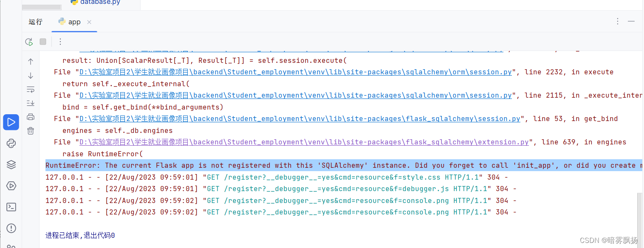Toggle scroll to end in console
Viewport: 644px width, 248px height.
pos(30,103)
